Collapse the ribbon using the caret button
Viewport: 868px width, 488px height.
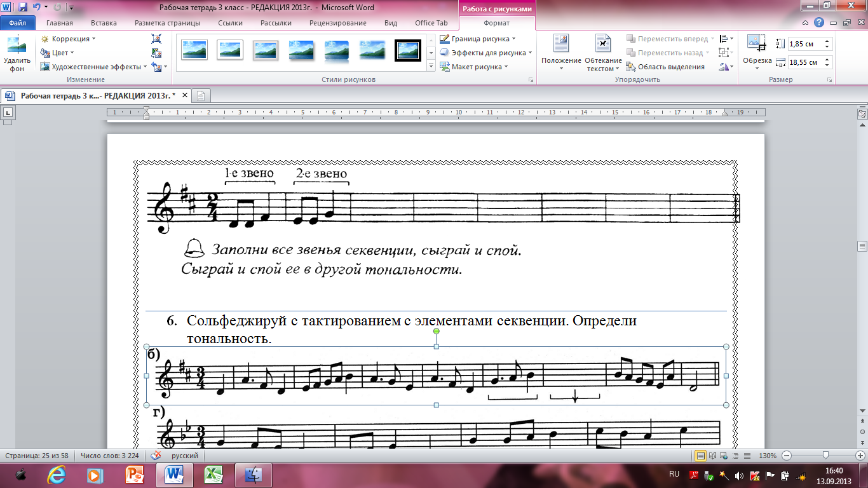806,23
